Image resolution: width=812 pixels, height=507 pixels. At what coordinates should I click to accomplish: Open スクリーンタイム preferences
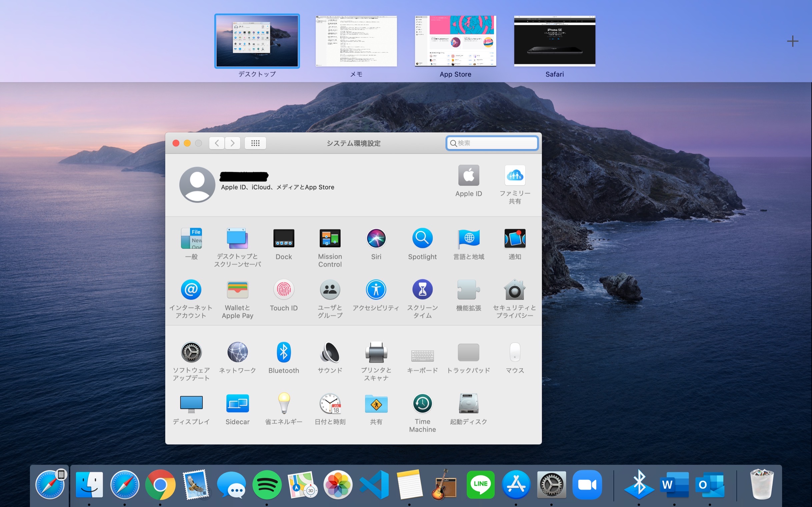(422, 289)
